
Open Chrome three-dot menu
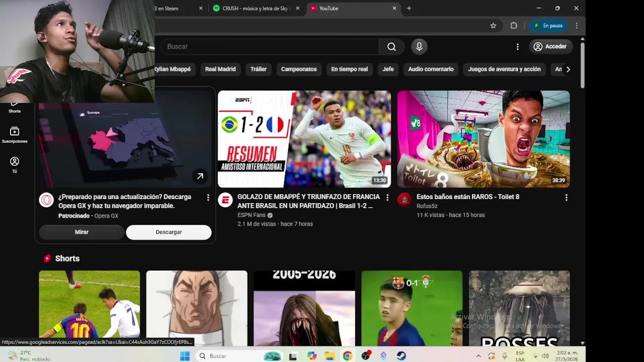coord(577,26)
